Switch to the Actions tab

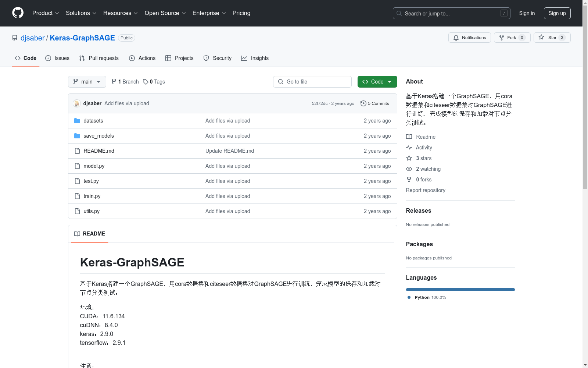click(x=142, y=58)
